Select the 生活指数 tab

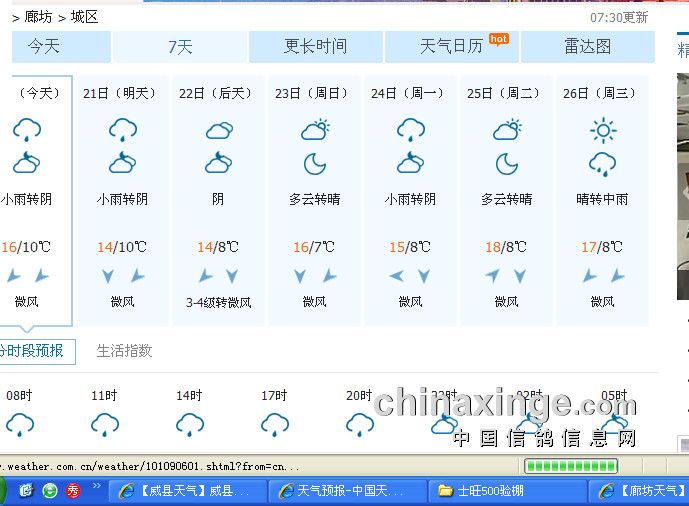[x=124, y=351]
